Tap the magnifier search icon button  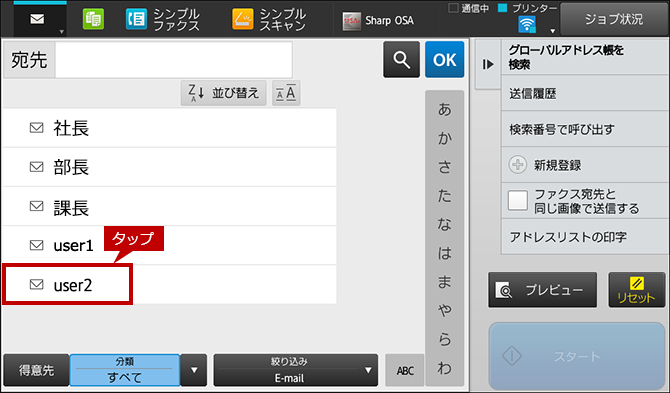401,59
